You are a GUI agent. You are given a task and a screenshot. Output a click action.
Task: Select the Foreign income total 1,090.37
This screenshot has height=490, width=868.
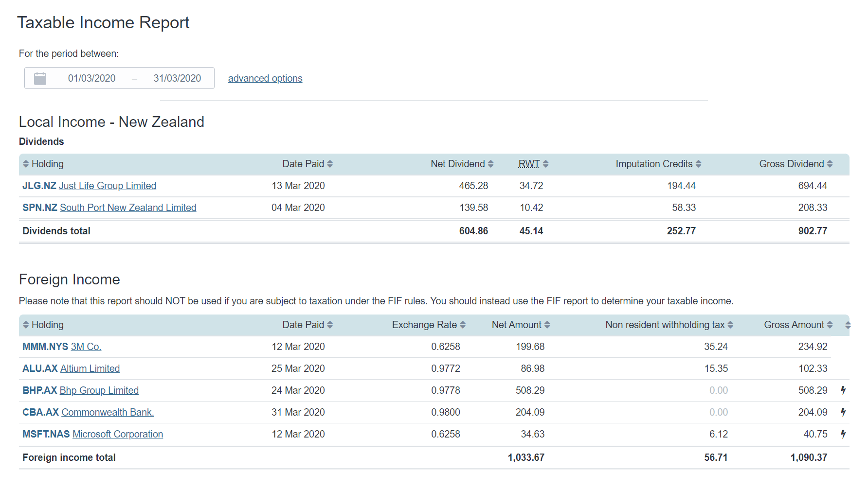tap(809, 457)
